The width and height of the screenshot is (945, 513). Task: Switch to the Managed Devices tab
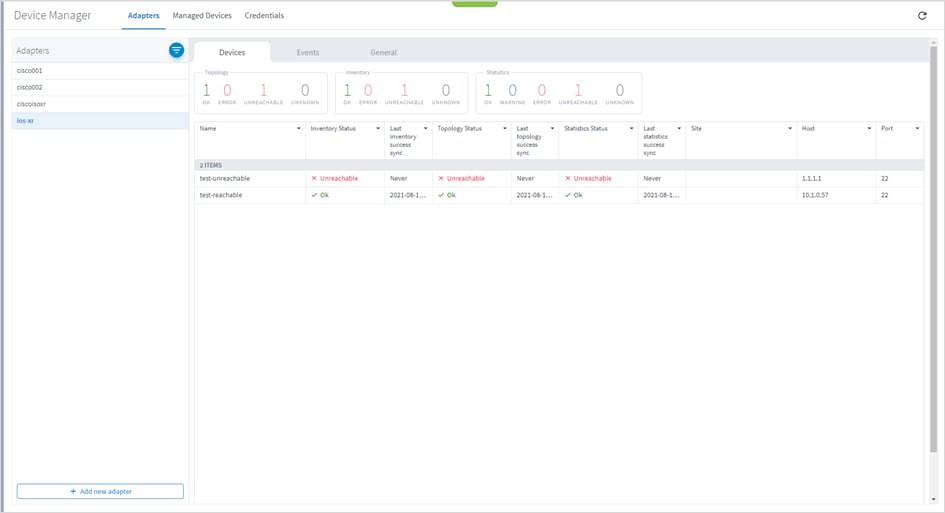pyautogui.click(x=202, y=16)
